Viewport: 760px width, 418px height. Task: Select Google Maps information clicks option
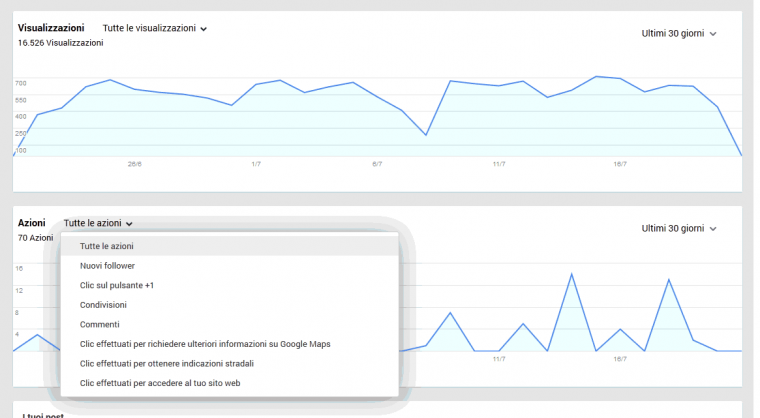coord(229,344)
